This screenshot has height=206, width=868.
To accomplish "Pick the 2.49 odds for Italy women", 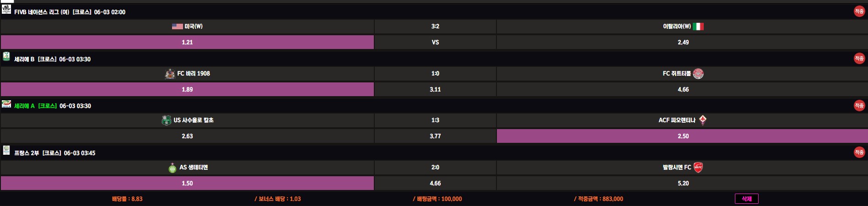I will click(682, 42).
